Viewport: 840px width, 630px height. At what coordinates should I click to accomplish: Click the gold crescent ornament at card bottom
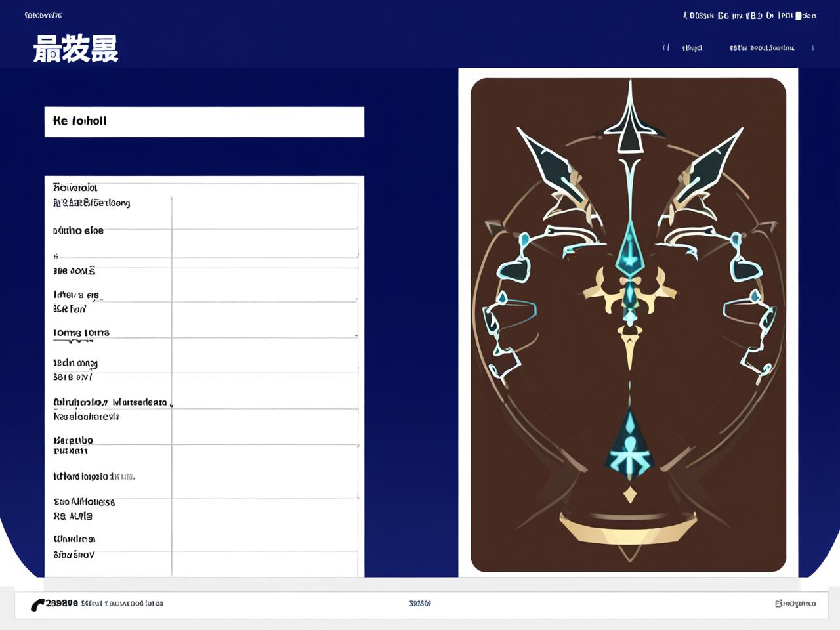629,530
